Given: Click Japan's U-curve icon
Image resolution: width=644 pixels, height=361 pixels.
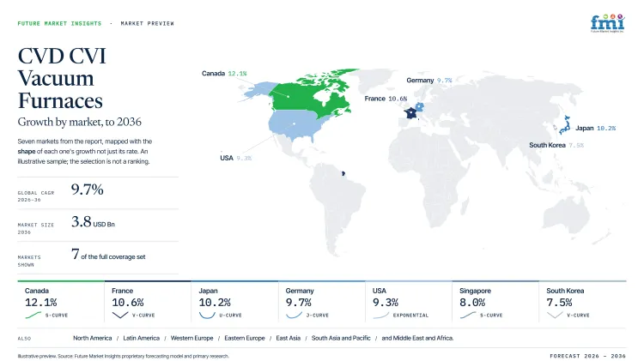Looking at the screenshot, I should click(x=207, y=315).
